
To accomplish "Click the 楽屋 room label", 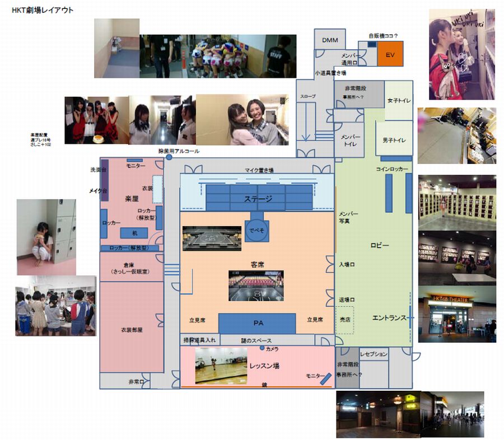I will point(132,199).
